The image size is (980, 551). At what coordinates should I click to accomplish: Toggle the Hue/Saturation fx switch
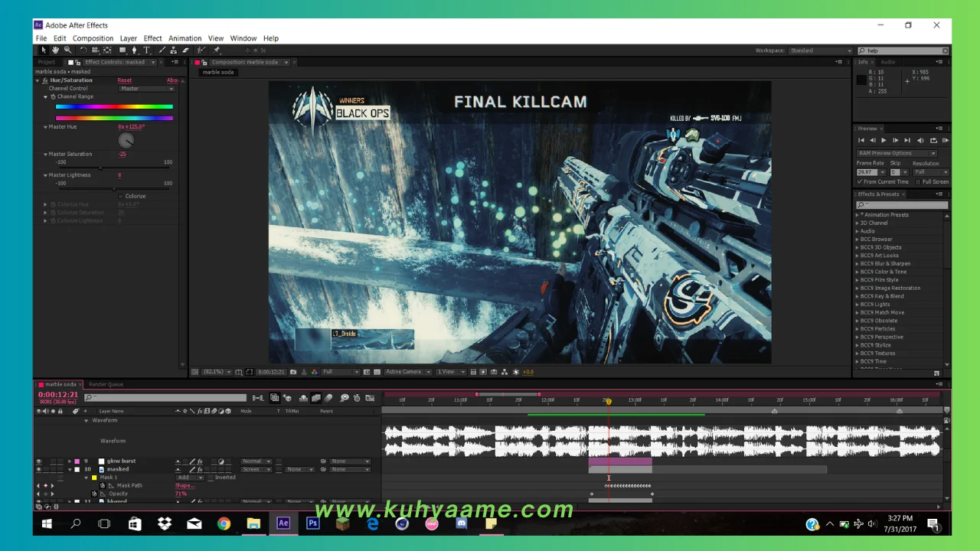45,80
